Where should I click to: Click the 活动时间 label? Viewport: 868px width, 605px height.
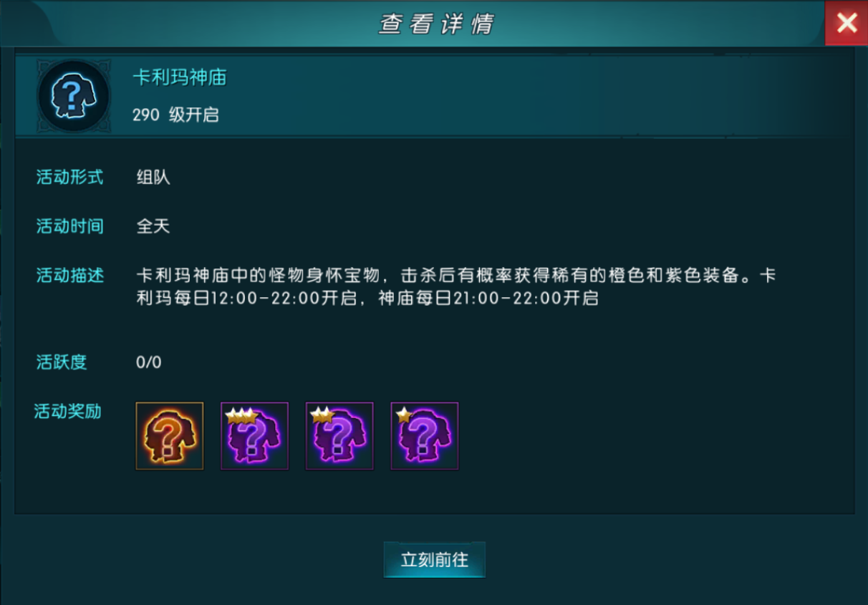pyautogui.click(x=70, y=226)
